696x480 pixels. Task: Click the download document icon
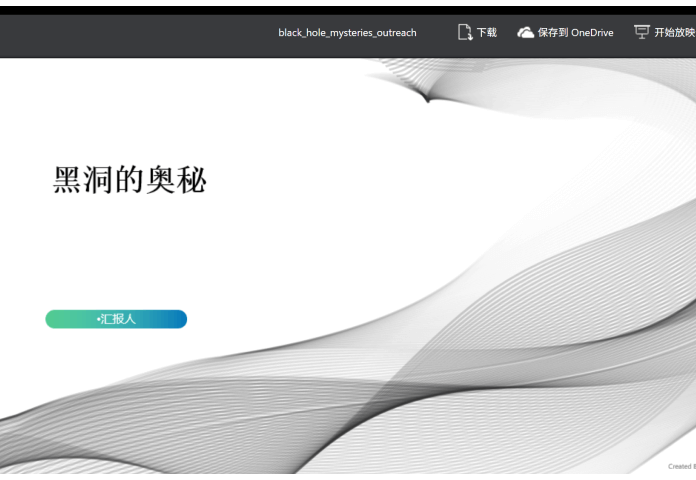point(465,32)
